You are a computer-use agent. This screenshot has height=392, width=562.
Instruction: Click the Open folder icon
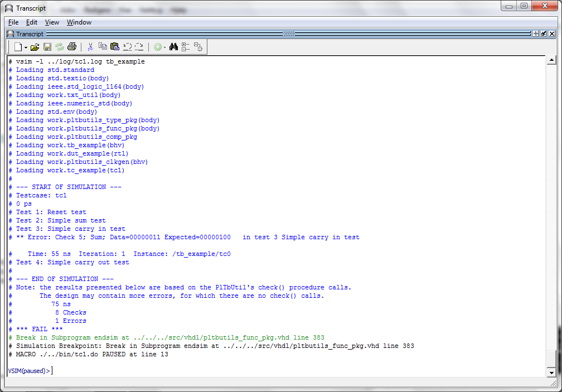point(35,47)
